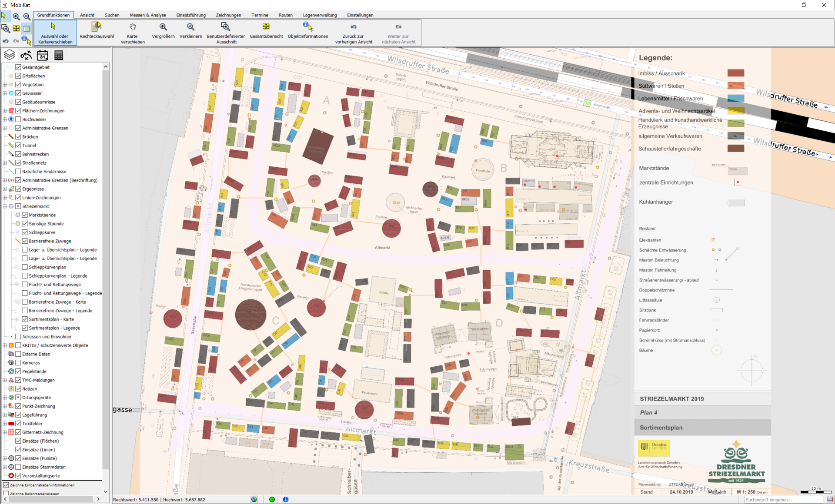Screen dimensions: 835x504
Task: Enable the Hochwasser layer checkbox
Action: [18, 119]
